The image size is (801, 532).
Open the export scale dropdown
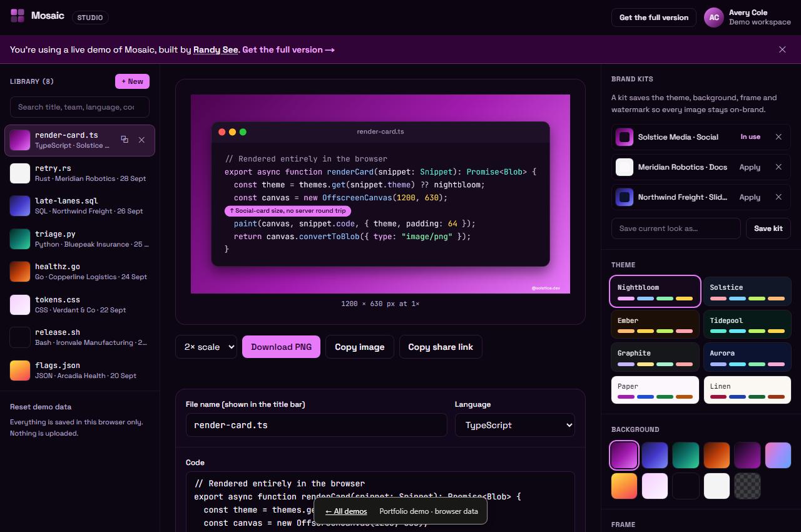(x=206, y=347)
